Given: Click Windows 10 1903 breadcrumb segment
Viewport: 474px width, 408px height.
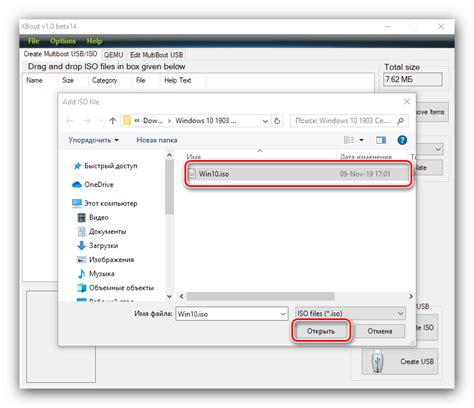Looking at the screenshot, I should [x=206, y=121].
